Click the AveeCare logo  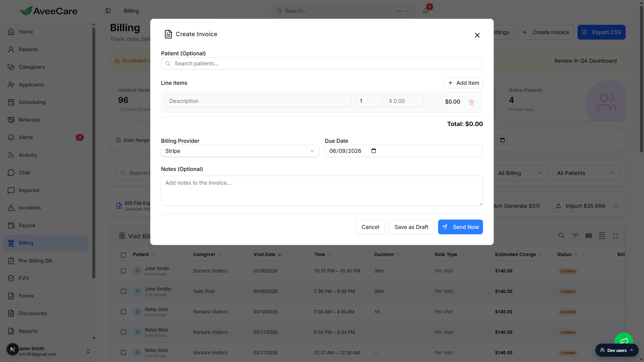click(48, 11)
